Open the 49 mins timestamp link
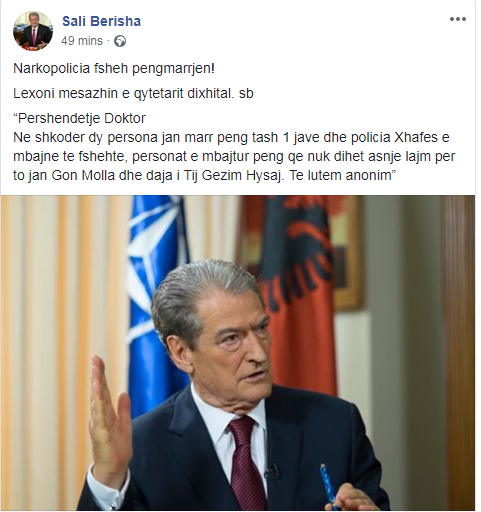481x512 pixels. (x=82, y=41)
